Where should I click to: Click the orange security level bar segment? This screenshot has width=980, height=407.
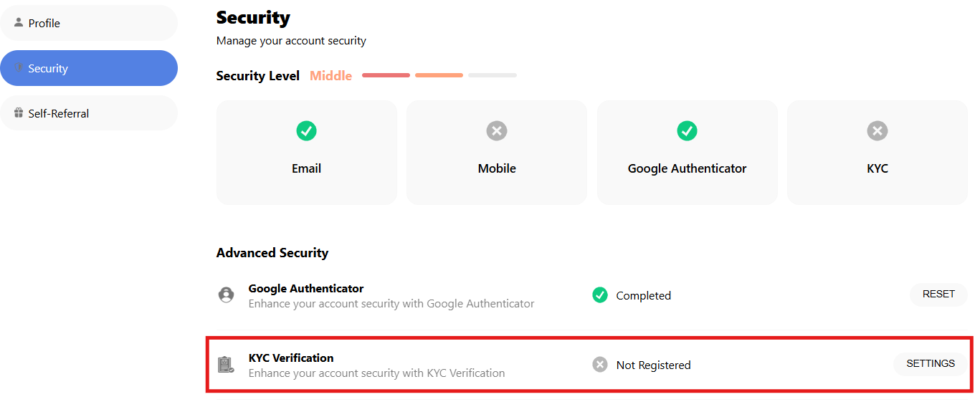[x=439, y=75]
